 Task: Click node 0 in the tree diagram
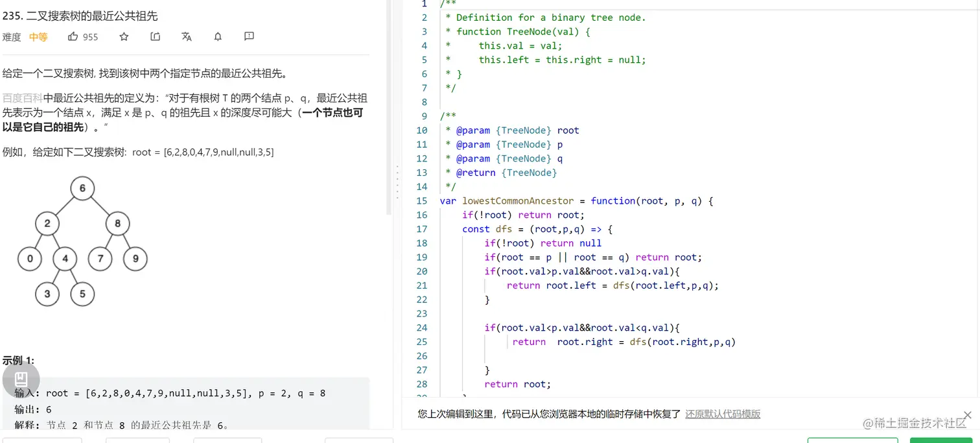[30, 259]
